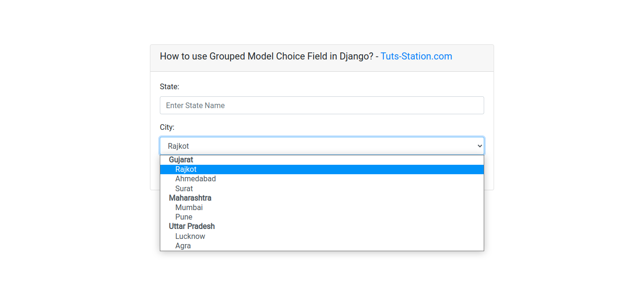Click the Gujarat group heading
The width and height of the screenshot is (644, 288).
pyautogui.click(x=181, y=160)
